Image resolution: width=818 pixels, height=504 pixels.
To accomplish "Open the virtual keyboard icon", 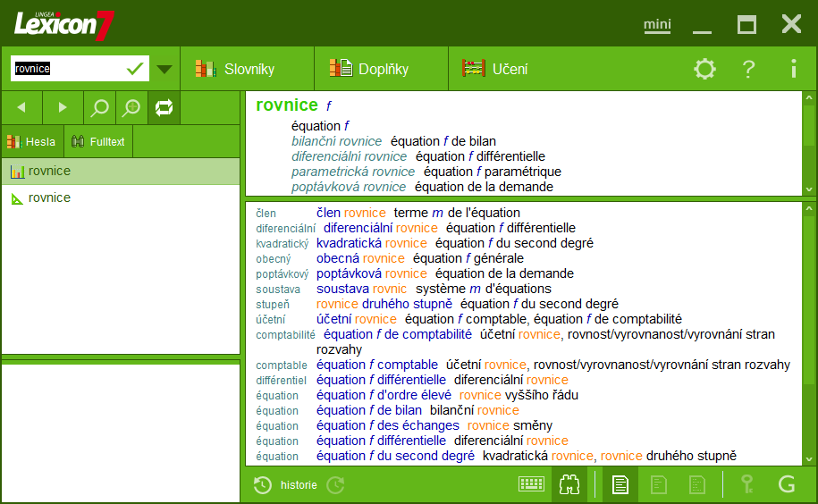I will pos(531,484).
